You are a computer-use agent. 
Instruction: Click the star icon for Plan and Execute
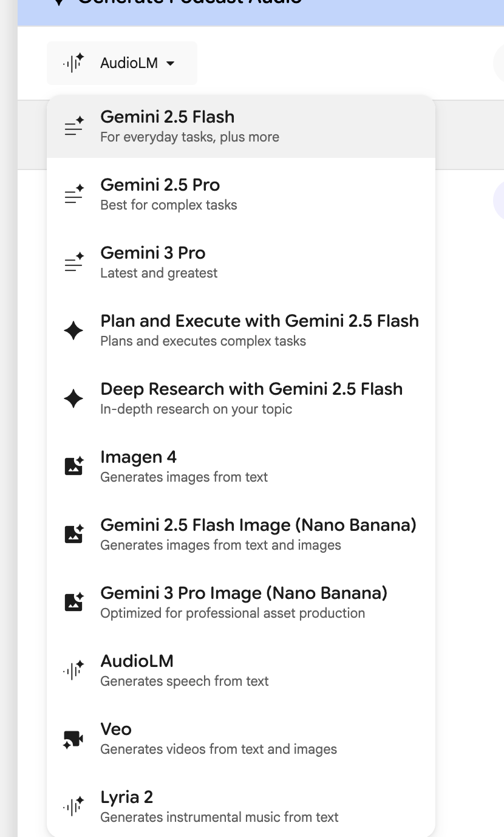[73, 331]
